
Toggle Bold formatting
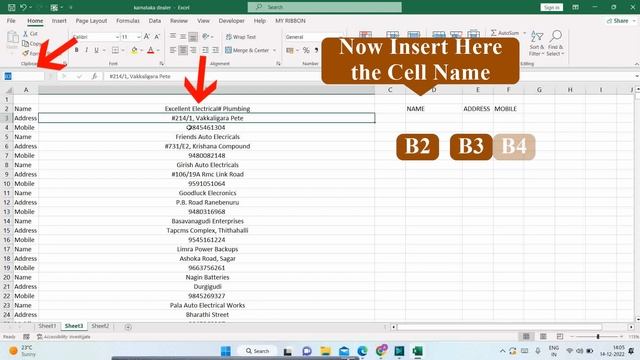pyautogui.click(x=76, y=50)
